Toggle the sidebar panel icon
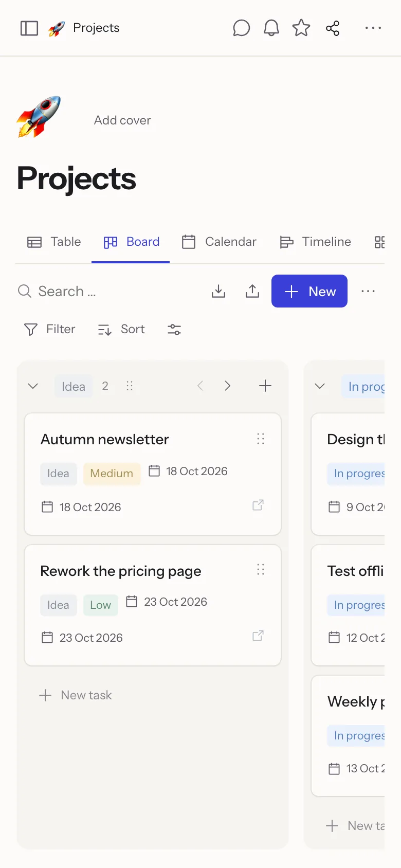 [29, 28]
